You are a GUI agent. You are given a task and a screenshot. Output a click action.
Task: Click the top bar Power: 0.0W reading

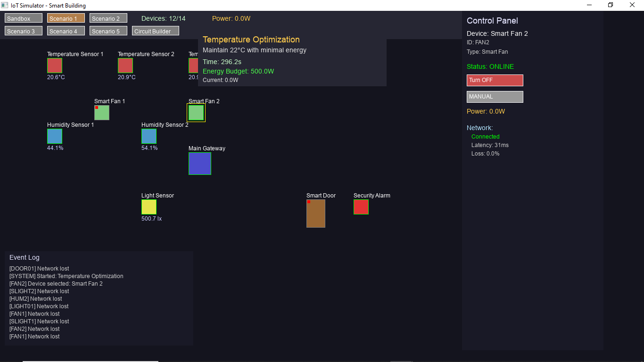point(231,18)
